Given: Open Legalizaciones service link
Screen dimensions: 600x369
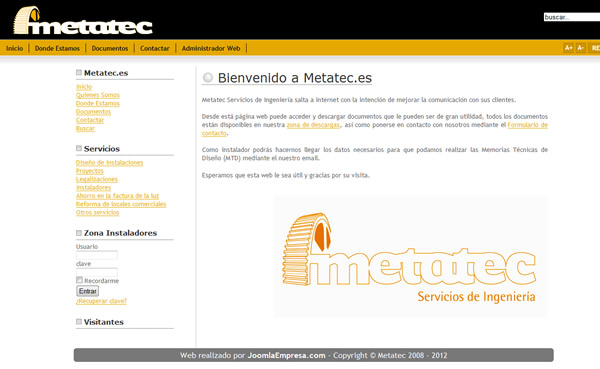Looking at the screenshot, I should pos(96,179).
